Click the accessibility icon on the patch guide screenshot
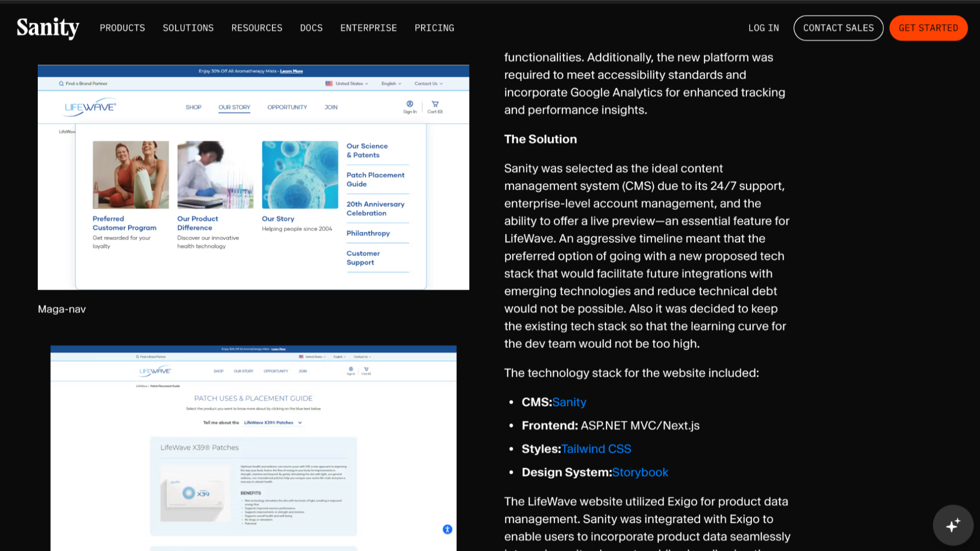Image resolution: width=980 pixels, height=551 pixels. click(446, 529)
